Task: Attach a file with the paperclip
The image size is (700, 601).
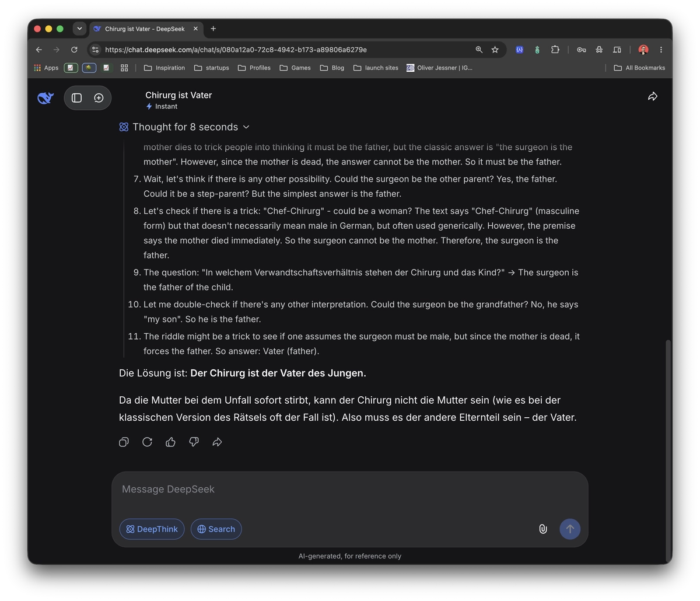Action: (x=542, y=529)
